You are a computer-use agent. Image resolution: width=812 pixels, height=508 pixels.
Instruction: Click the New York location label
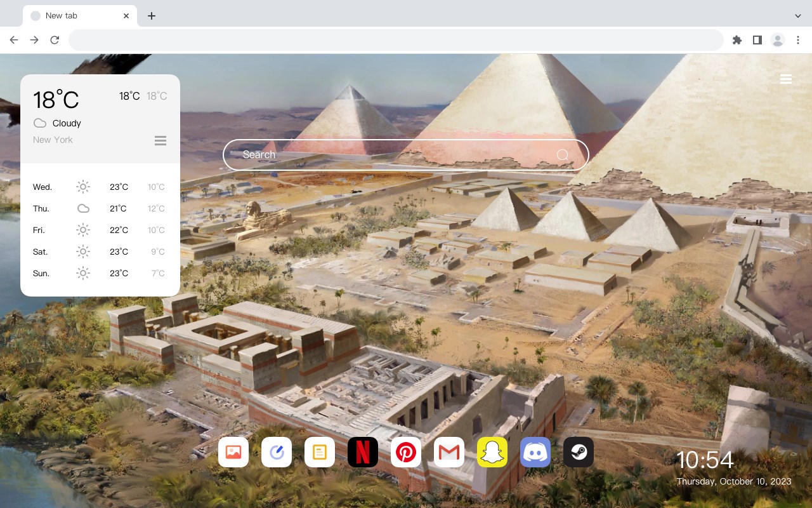tap(53, 140)
